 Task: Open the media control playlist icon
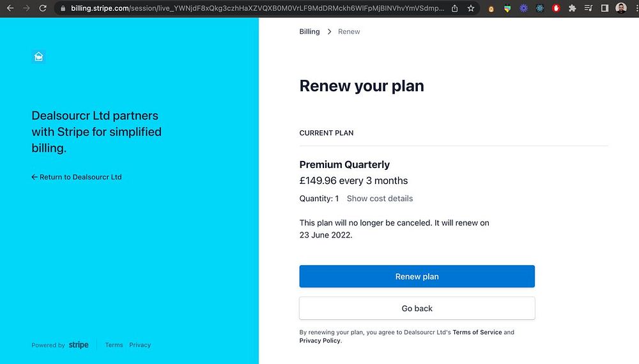(x=588, y=8)
